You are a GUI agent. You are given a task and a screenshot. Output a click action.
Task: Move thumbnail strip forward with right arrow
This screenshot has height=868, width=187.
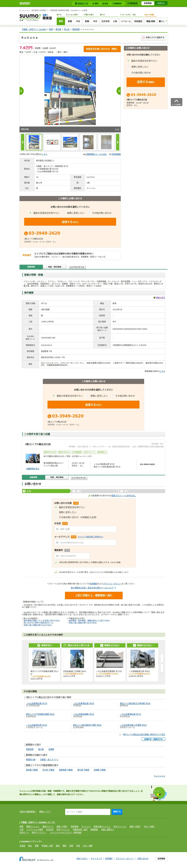pyautogui.click(x=118, y=142)
